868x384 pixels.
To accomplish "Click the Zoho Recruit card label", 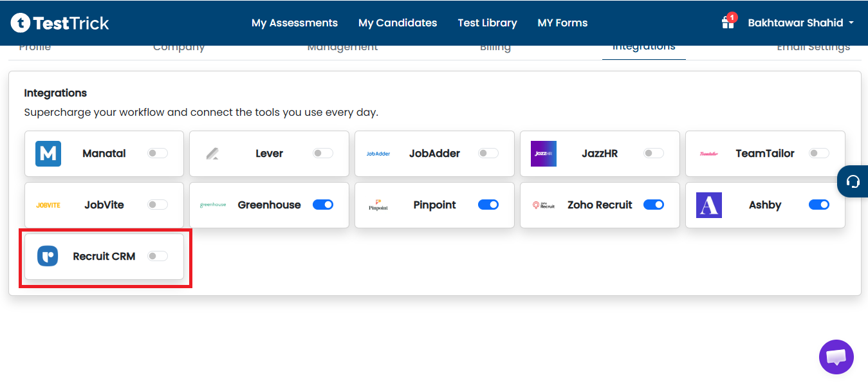I will click(x=600, y=205).
